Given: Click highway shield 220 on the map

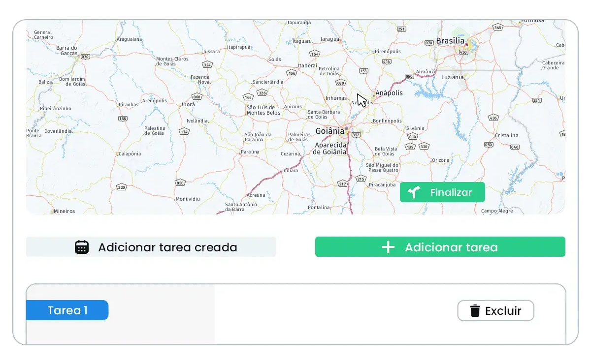Looking at the screenshot, I should 121,187.
